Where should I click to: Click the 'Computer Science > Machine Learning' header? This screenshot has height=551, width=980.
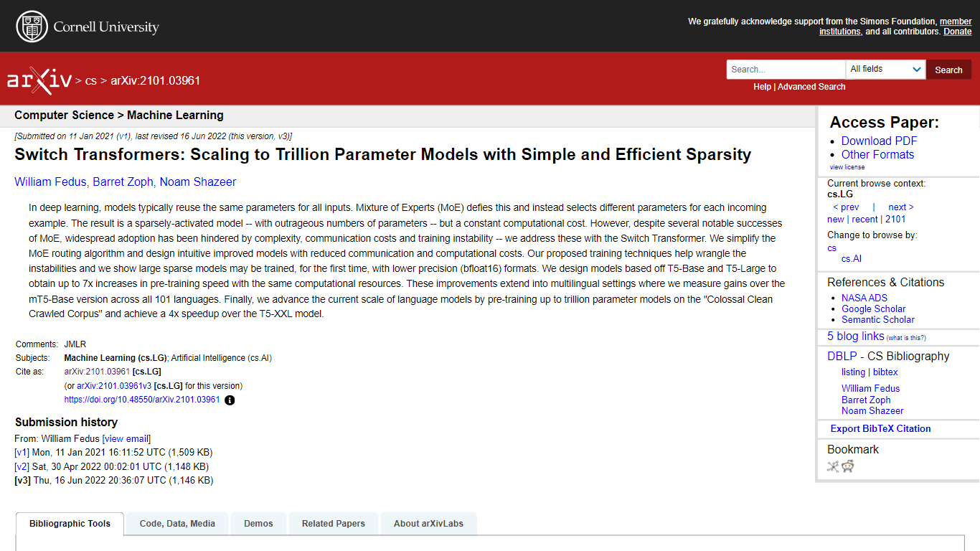point(119,116)
